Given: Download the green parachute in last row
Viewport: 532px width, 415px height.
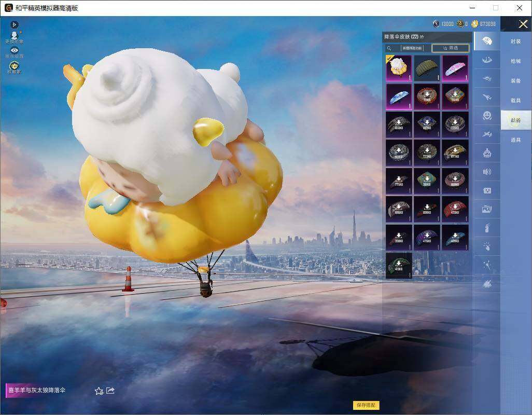Looking at the screenshot, I should tap(399, 266).
